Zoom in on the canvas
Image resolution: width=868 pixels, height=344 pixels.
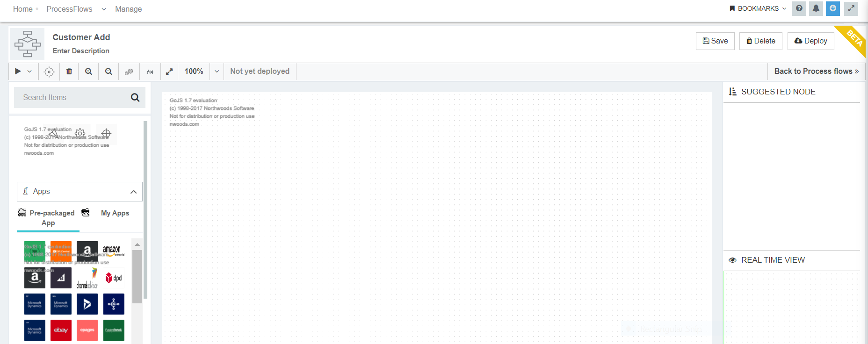(88, 72)
